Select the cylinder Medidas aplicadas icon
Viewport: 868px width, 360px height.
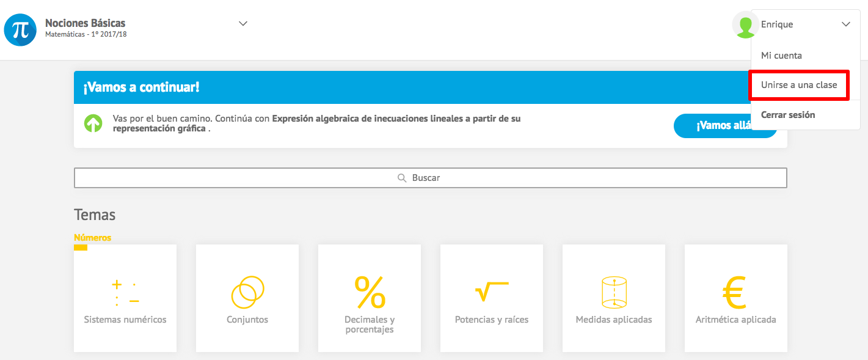(614, 292)
